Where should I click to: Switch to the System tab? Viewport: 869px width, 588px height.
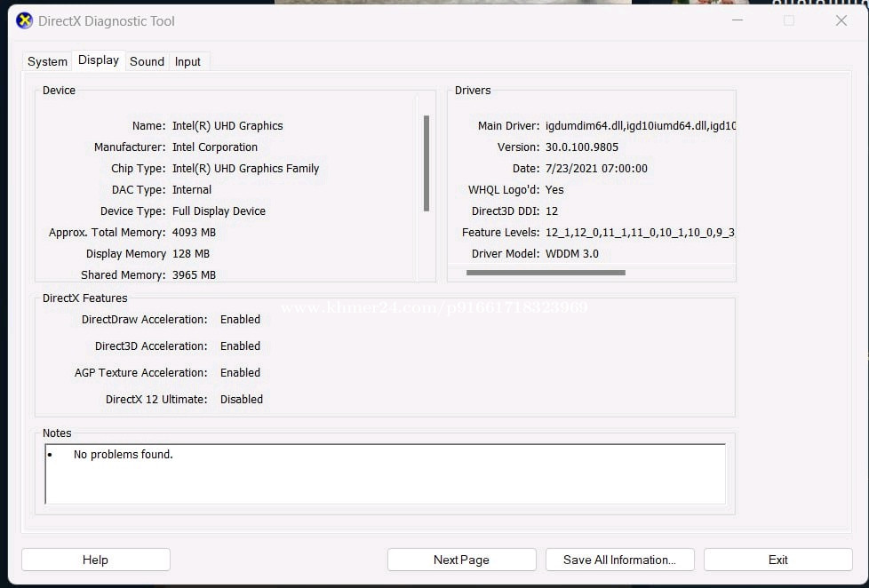(48, 61)
